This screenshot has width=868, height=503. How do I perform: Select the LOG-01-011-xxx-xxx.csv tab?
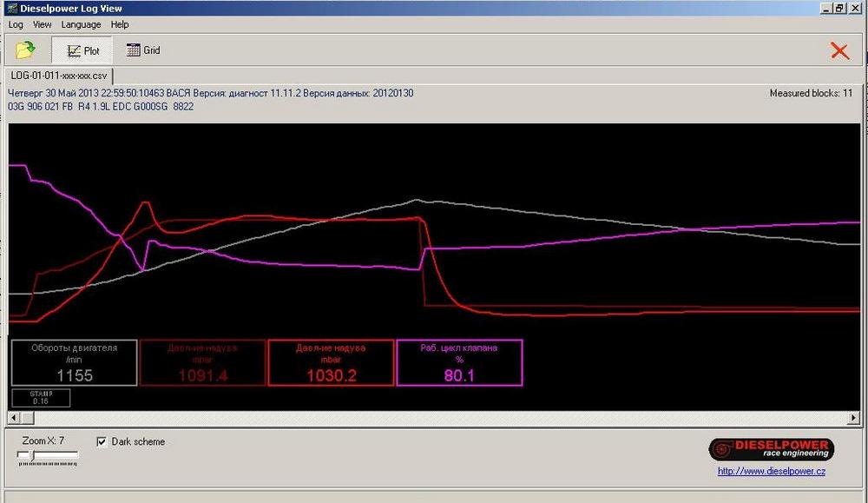click(58, 76)
